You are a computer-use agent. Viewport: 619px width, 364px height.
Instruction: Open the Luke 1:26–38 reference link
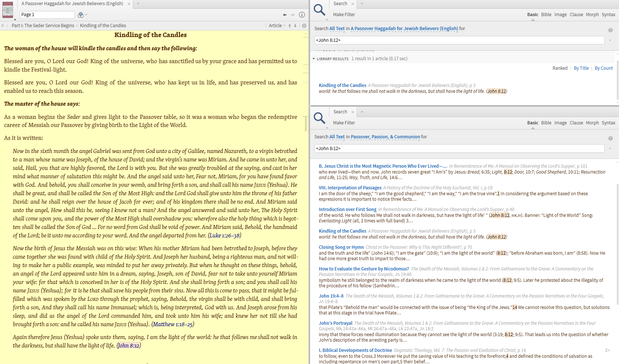(x=225, y=236)
